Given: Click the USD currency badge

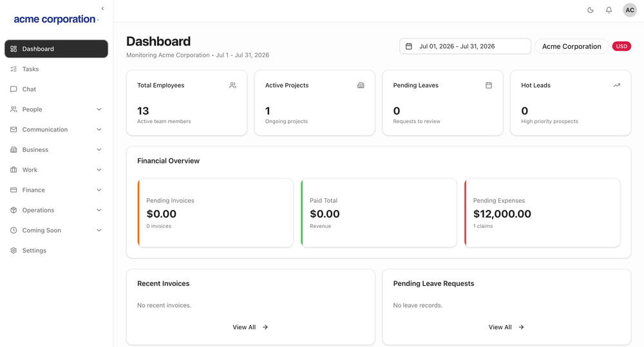Looking at the screenshot, I should point(621,46).
